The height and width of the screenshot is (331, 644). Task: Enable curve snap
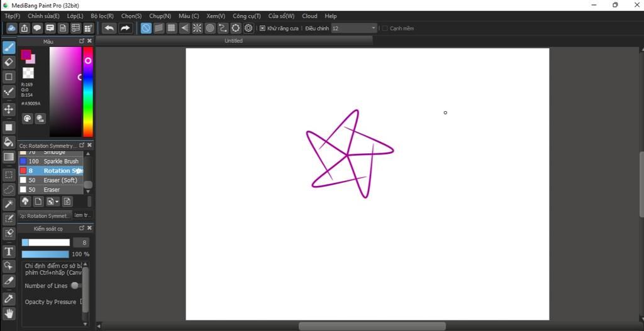[x=223, y=28]
